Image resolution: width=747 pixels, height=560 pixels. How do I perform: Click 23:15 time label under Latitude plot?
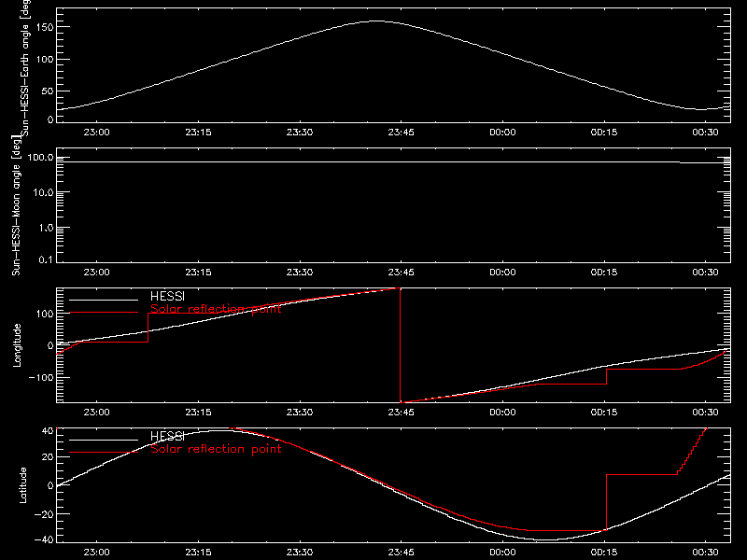(198, 553)
